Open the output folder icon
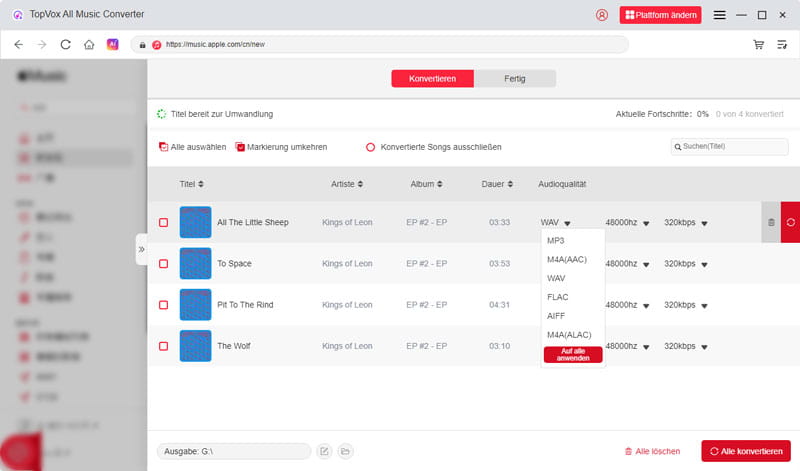 345,451
